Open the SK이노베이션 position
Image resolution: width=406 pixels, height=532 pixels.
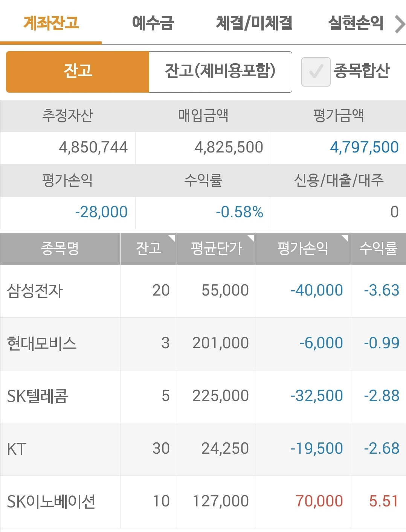point(60,501)
